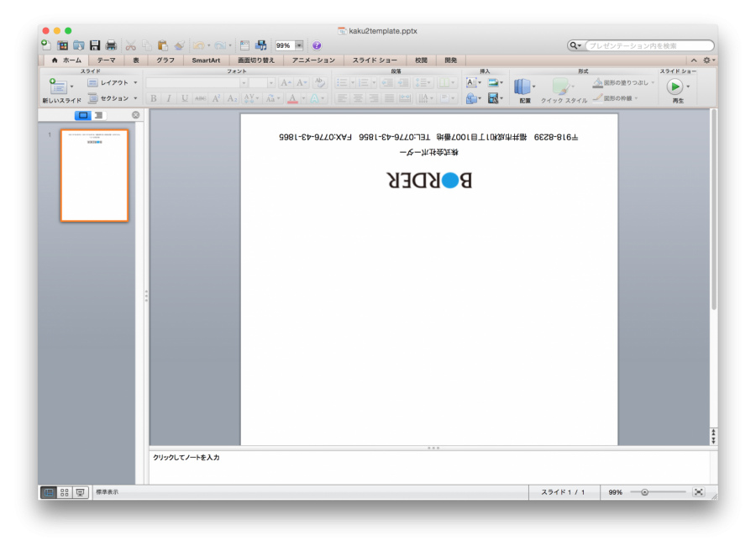Insert a shape from the ribbon
Screen dimensions: 756x551
[x=471, y=98]
